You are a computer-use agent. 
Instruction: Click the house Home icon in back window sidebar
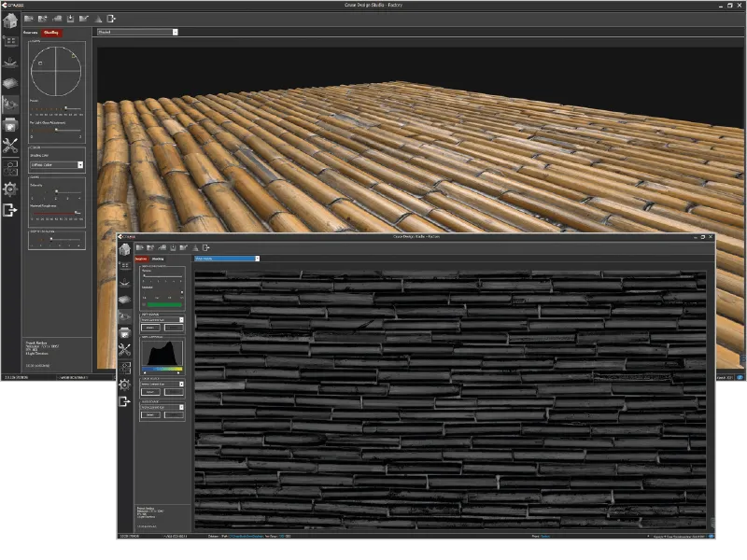10,20
